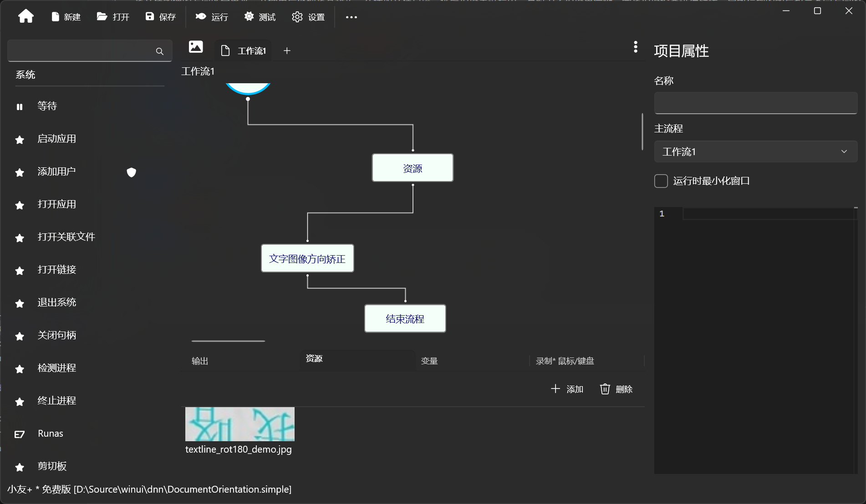Expand the more options (...) toolbar menu
The image size is (866, 504).
point(351,17)
